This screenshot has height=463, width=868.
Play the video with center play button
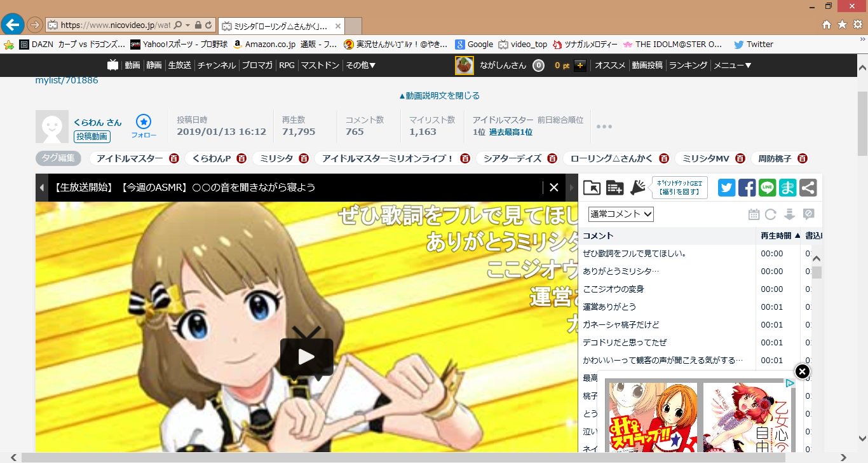tap(307, 357)
